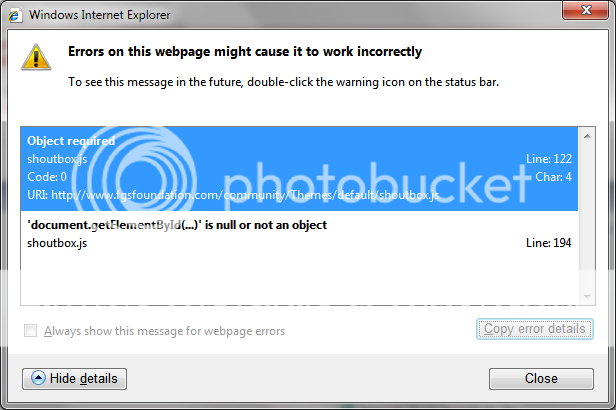
Task: Select the getElementById null error entry
Action: 299,234
